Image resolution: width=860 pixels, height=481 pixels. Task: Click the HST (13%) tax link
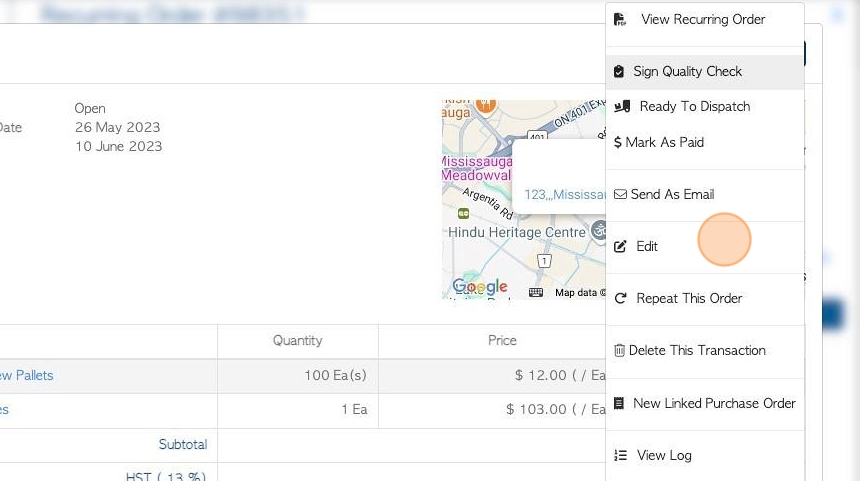pos(166,477)
